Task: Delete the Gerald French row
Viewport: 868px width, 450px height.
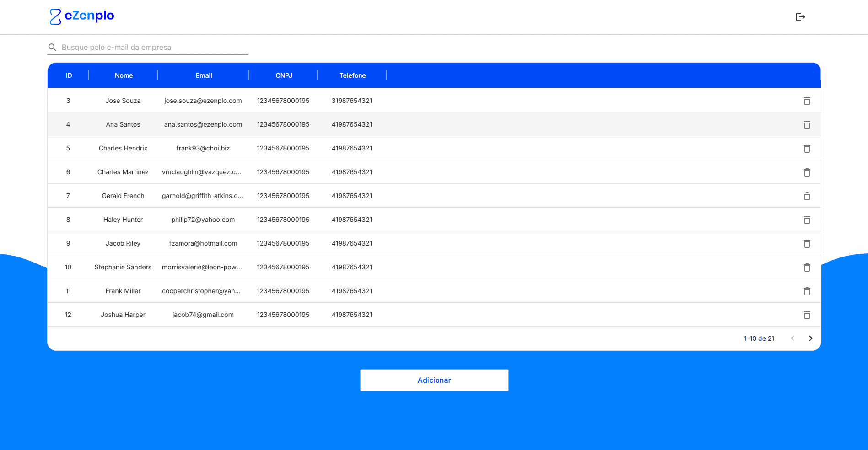Action: click(807, 196)
